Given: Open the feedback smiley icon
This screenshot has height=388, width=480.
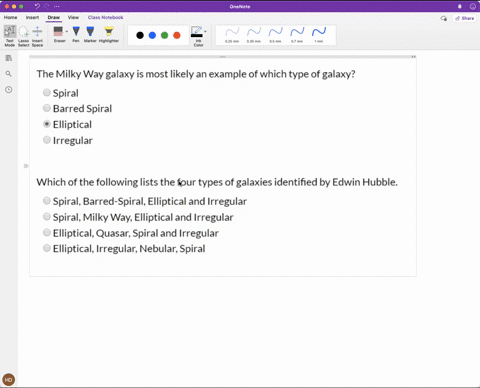Looking at the screenshot, I should (x=472, y=6).
